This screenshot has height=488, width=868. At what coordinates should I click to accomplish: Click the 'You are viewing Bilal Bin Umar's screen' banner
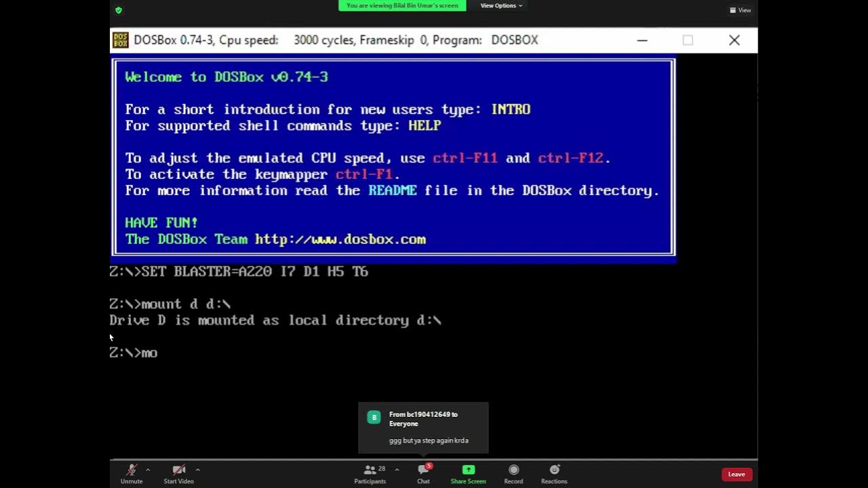(x=403, y=5)
